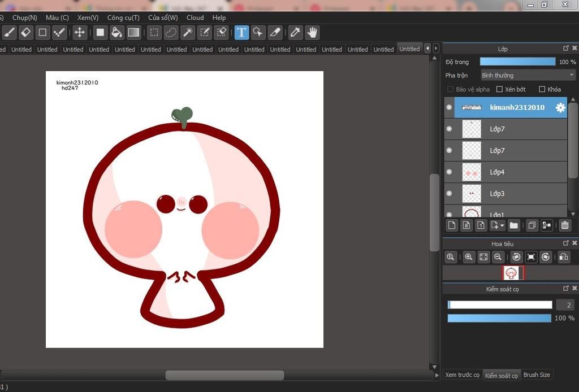Select the rectangle Shape tool
Viewport: 579px width, 392px height.
42,32
